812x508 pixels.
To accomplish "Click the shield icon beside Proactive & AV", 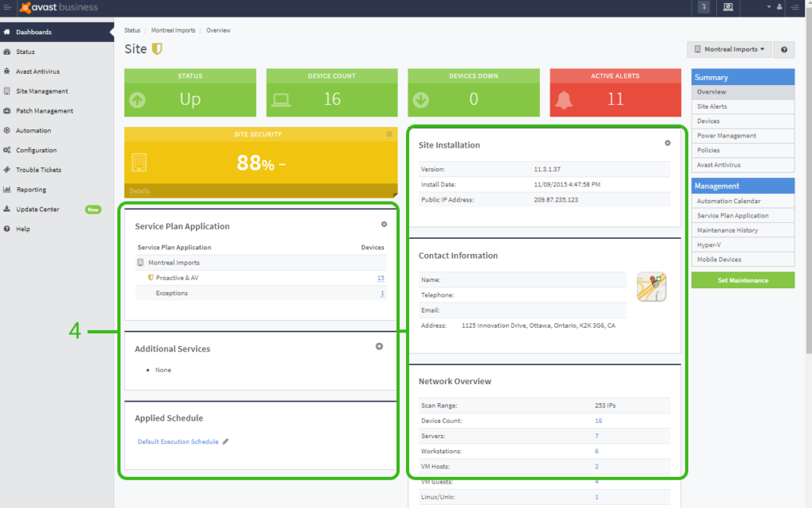I will [x=151, y=278].
